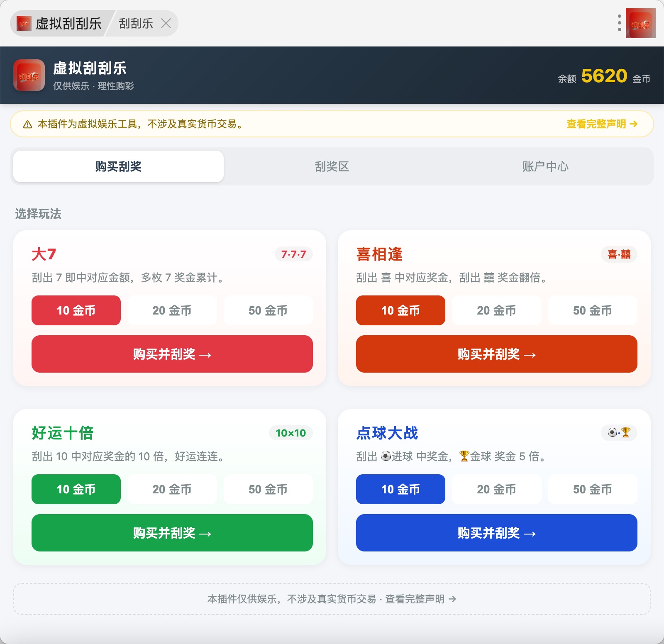Click the 10×10 badge on 好运十倍 card
Viewport: 664px width, 644px height.
290,433
